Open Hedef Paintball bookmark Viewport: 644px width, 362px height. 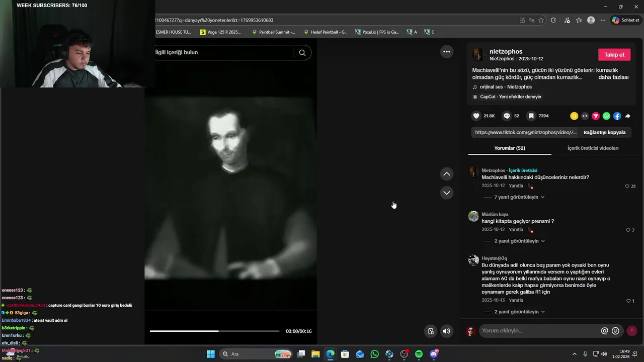(326, 32)
